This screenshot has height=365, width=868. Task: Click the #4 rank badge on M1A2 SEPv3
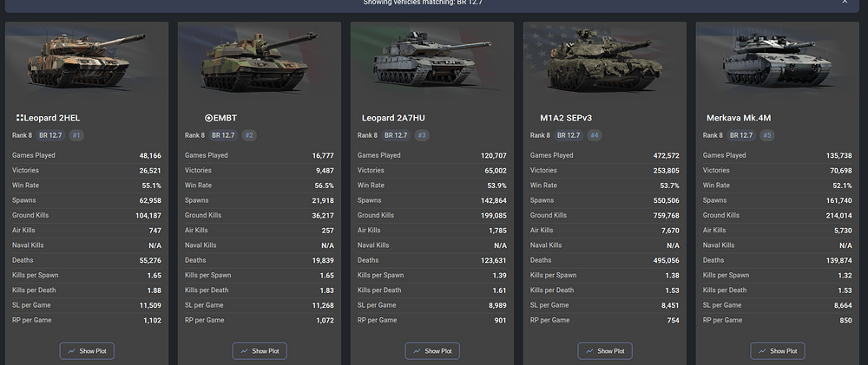tap(595, 135)
